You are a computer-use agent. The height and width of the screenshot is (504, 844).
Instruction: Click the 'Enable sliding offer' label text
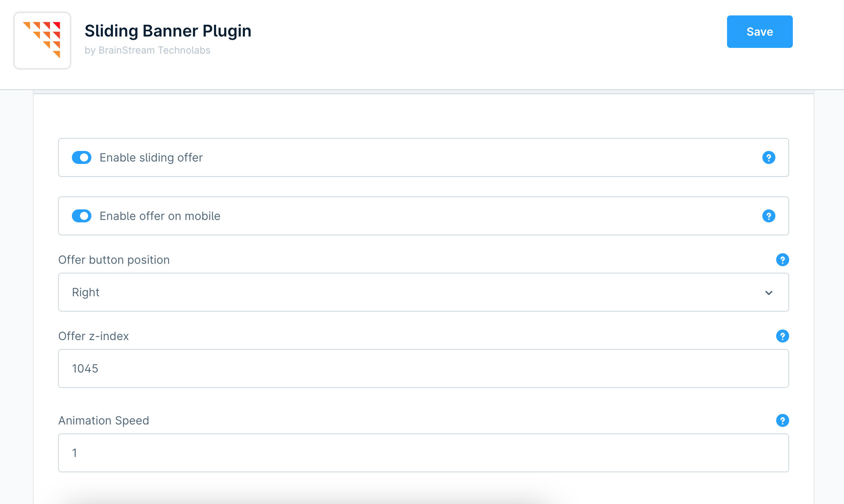[x=151, y=157]
